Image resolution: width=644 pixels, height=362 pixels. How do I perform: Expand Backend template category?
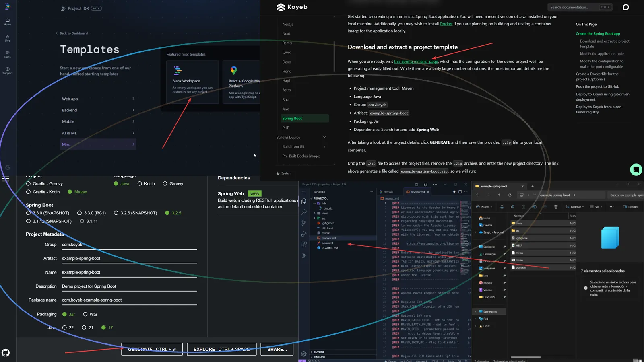click(98, 110)
